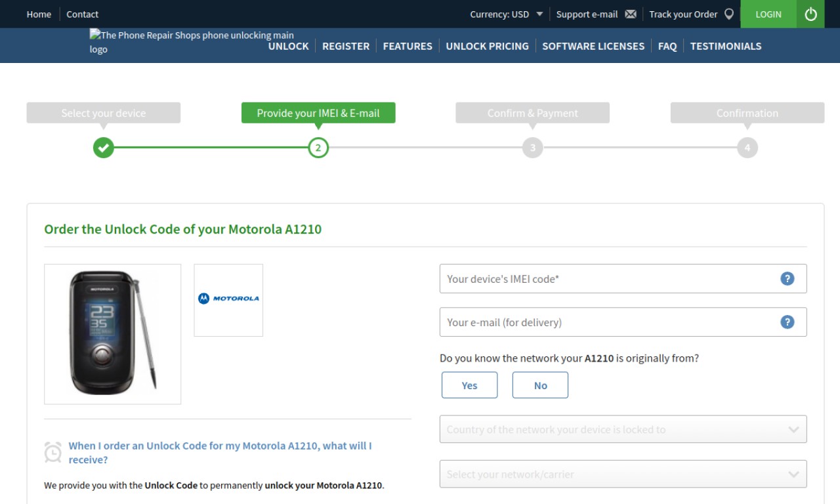
Task: Click into the device IMEI code field
Action: point(623,278)
